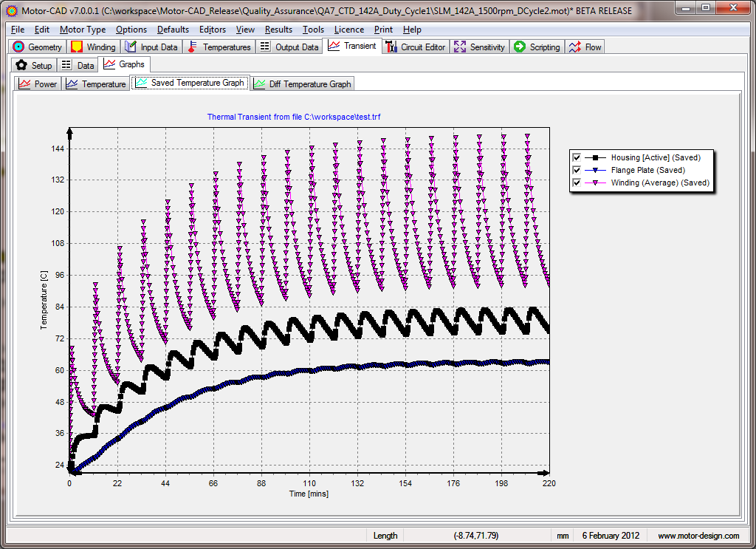Click the Winding tab icon
Screen dimensions: 756x549
76,47
